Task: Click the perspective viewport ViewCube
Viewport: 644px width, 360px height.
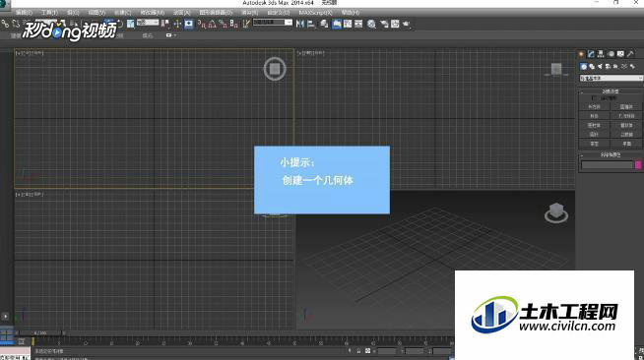Action: click(x=556, y=213)
